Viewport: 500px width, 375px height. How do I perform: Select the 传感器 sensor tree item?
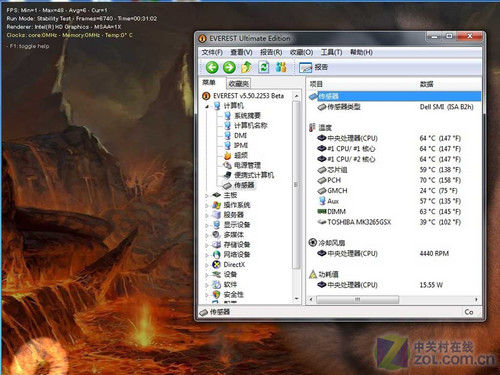244,185
